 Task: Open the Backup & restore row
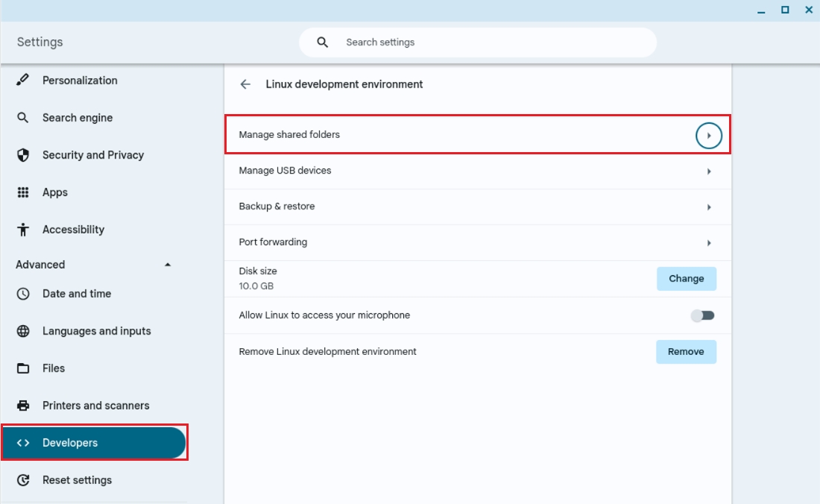[x=477, y=207]
